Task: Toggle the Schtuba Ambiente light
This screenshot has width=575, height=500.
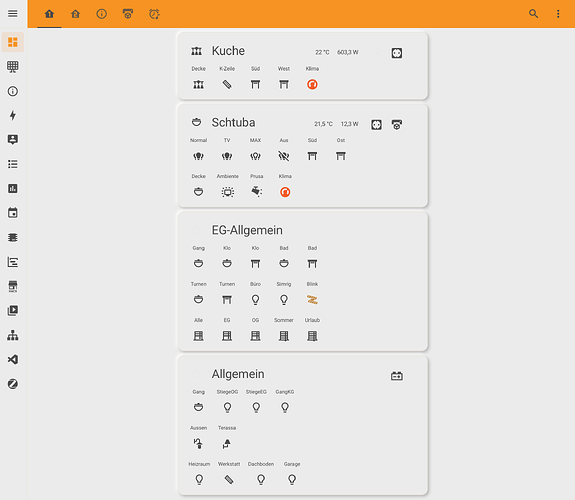Action: (227, 192)
